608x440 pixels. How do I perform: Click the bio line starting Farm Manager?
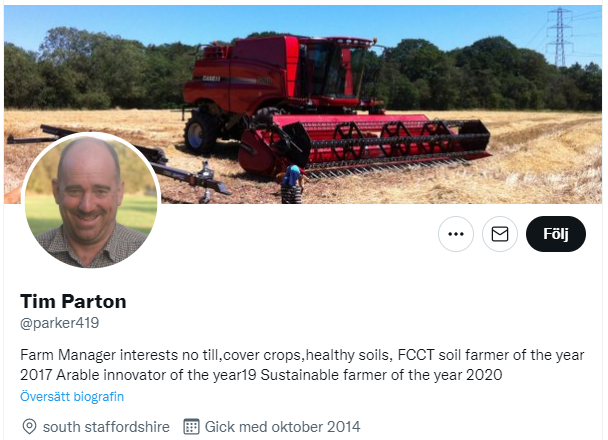coord(302,355)
